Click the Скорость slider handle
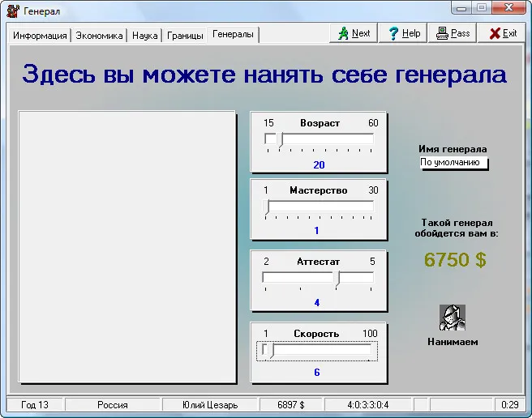 (272, 351)
